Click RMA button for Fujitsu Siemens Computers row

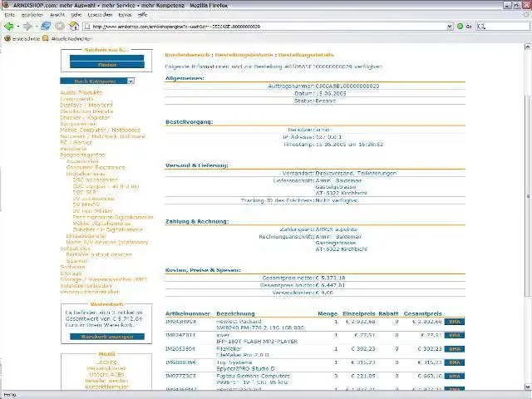pos(455,376)
